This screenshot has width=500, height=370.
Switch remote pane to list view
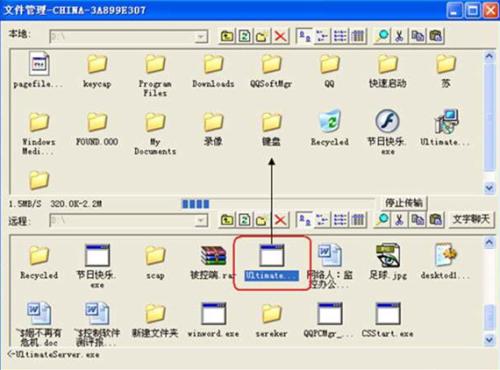340,220
